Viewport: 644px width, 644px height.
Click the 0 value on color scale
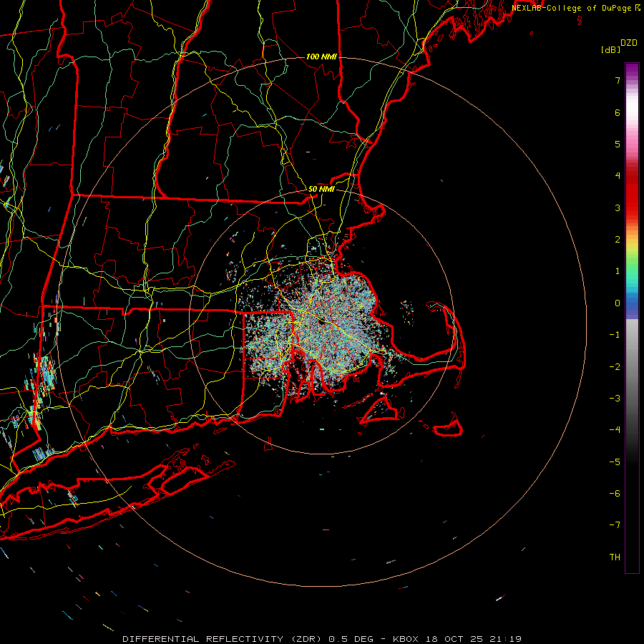tap(618, 303)
